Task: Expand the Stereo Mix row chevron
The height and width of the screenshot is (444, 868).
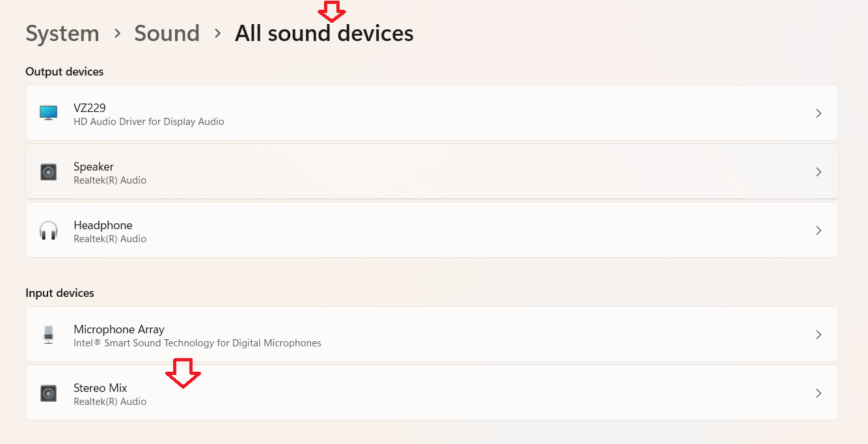Action: point(819,393)
